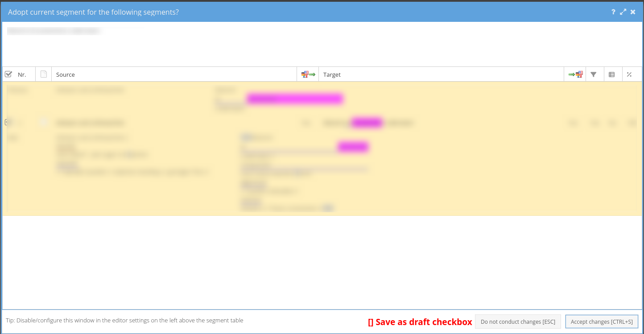Screen dimensions: 644x334
Task: Enable the Save as draft checkbox
Action: click(x=371, y=322)
